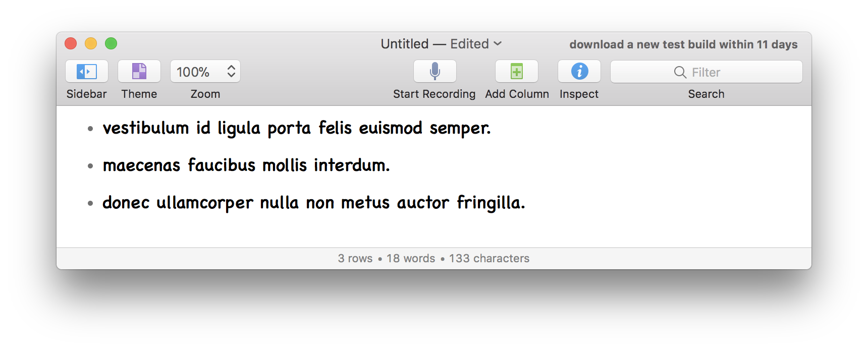Open the 100% zoom dropdown
Viewport: 868px width, 350px height.
click(x=194, y=72)
